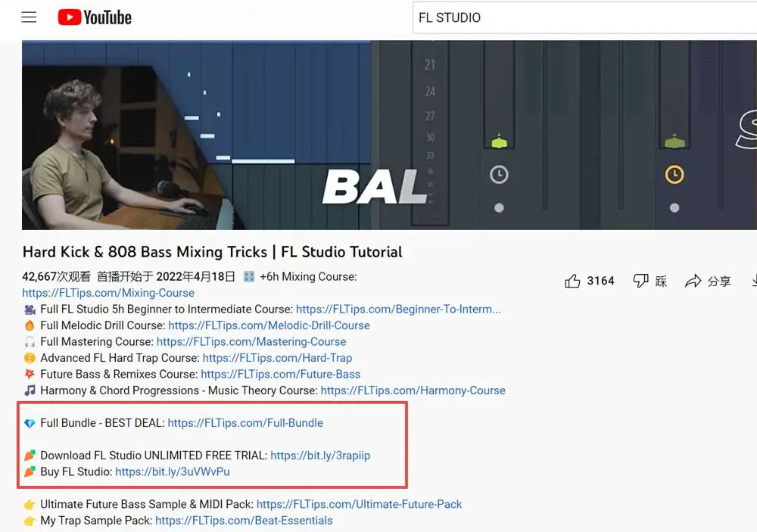The image size is (757, 532).
Task: Click the camera emoji before Full FL Studio course
Action: point(30,310)
